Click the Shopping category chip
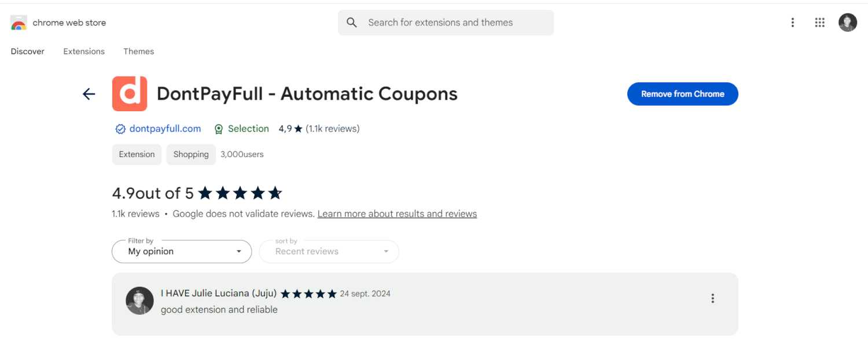Viewport: 868px width, 339px height. pos(191,154)
